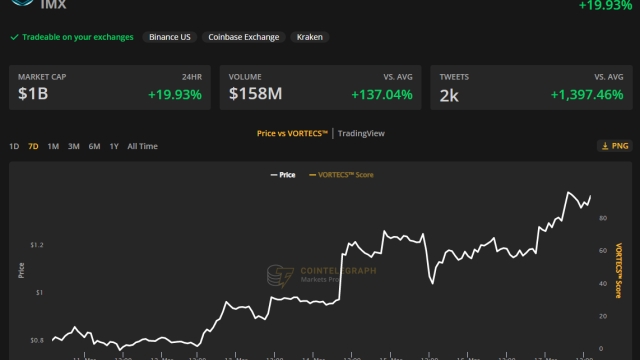
Task: Switch to the 1M time range
Action: pos(53,146)
